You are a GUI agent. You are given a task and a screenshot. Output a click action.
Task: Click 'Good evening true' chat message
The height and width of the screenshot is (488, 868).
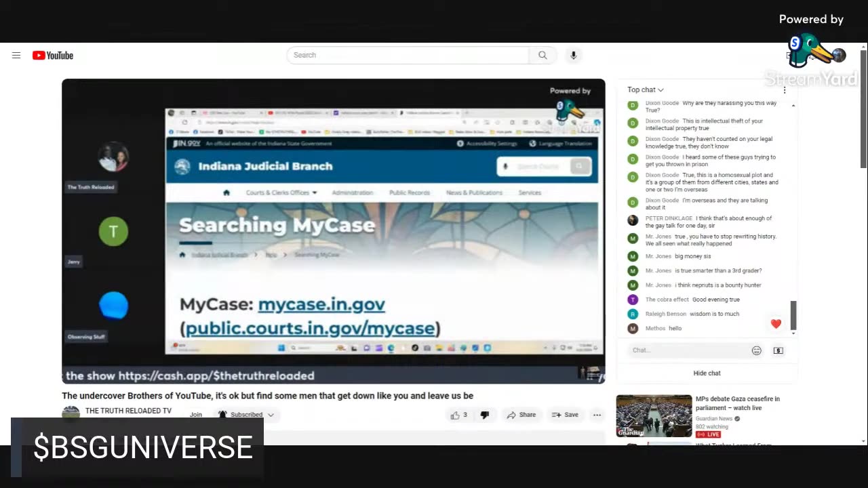(716, 300)
